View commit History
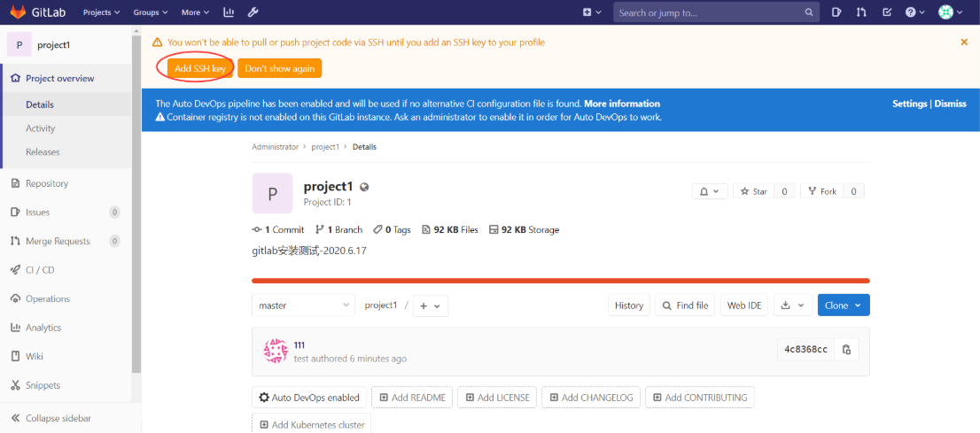The image size is (980, 433). tap(629, 305)
